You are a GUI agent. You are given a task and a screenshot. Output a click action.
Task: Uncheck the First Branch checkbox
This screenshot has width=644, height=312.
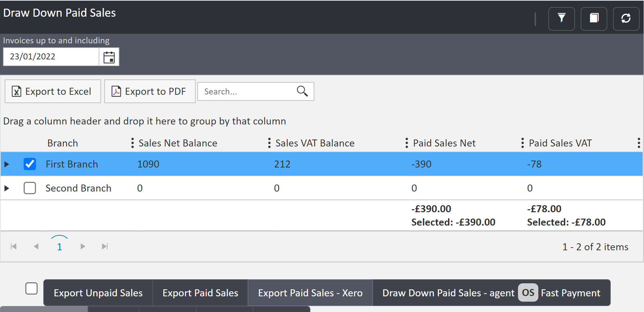coord(30,164)
